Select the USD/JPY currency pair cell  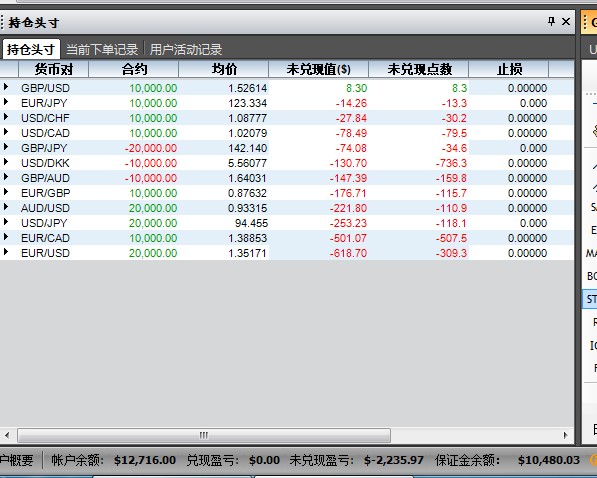(x=44, y=223)
